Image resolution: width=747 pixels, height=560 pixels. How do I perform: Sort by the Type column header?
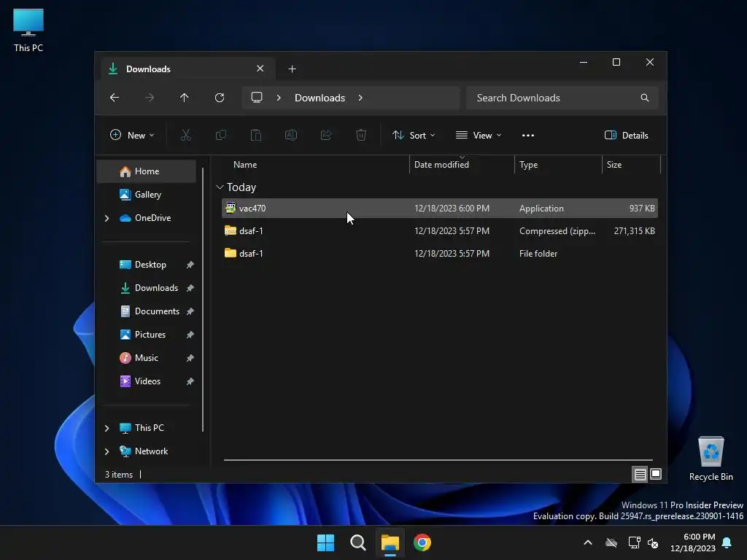pos(558,165)
